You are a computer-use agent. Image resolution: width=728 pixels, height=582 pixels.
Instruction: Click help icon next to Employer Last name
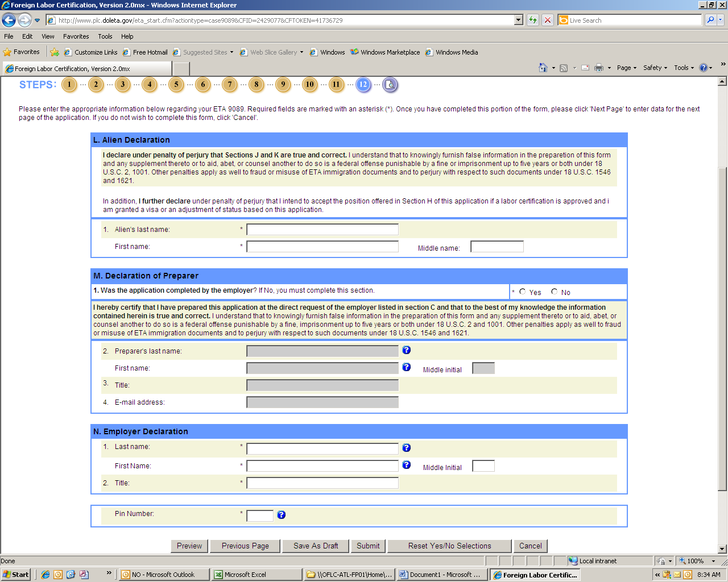[406, 448]
